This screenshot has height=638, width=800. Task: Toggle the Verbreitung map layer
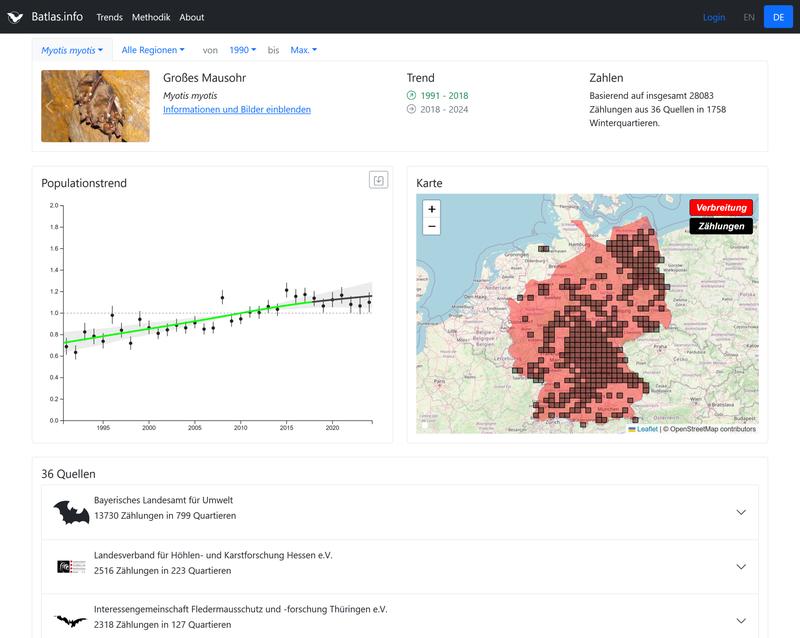click(721, 208)
